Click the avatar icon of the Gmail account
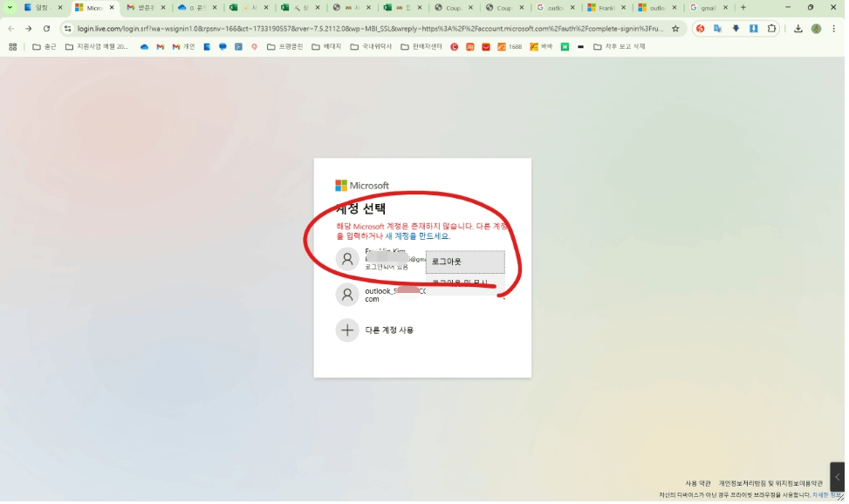 coord(349,260)
